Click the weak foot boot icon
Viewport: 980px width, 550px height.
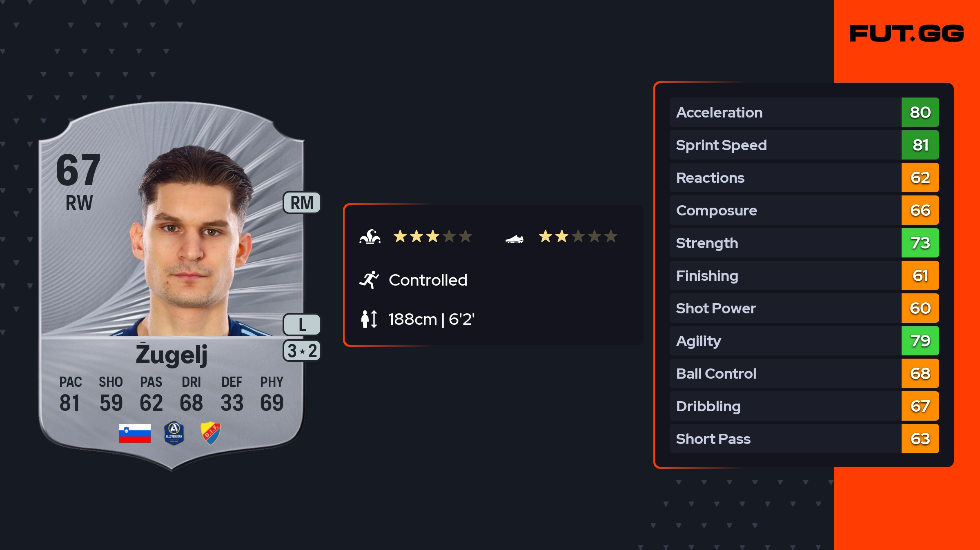pyautogui.click(x=514, y=239)
